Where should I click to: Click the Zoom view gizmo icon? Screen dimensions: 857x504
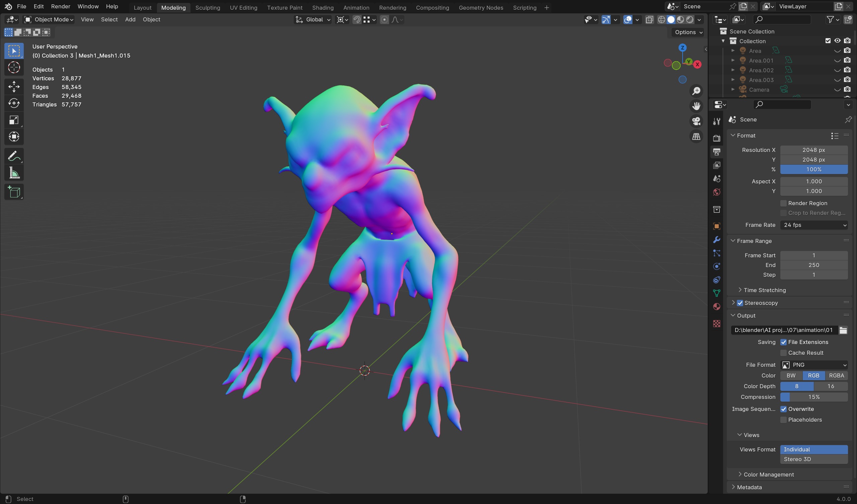coord(696,91)
